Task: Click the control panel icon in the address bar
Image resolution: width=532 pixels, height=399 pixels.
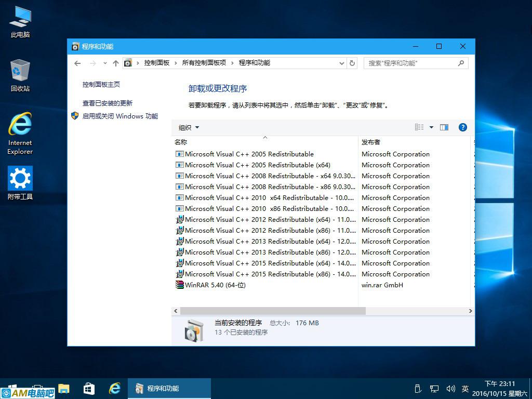Action: [x=128, y=63]
